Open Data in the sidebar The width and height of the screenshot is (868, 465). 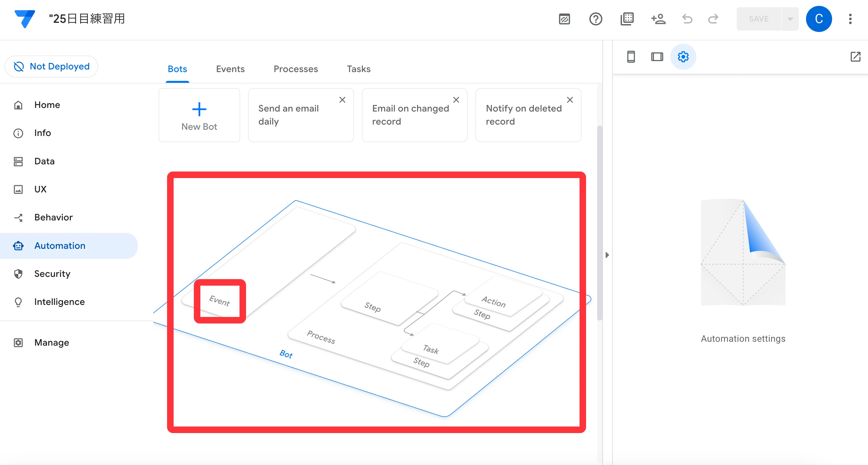(x=69, y=161)
